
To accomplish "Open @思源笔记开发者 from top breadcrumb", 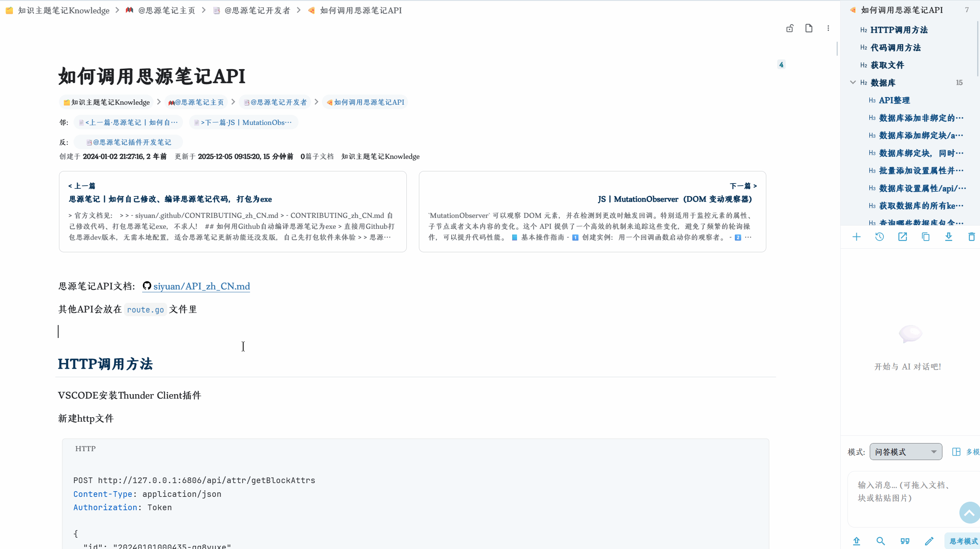I will point(257,10).
